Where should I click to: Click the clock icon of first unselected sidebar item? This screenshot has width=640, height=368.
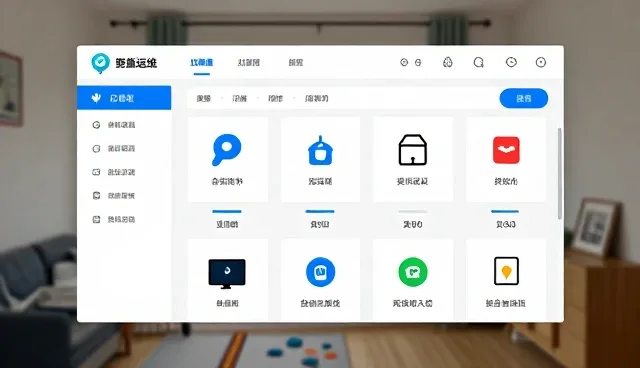[96, 125]
